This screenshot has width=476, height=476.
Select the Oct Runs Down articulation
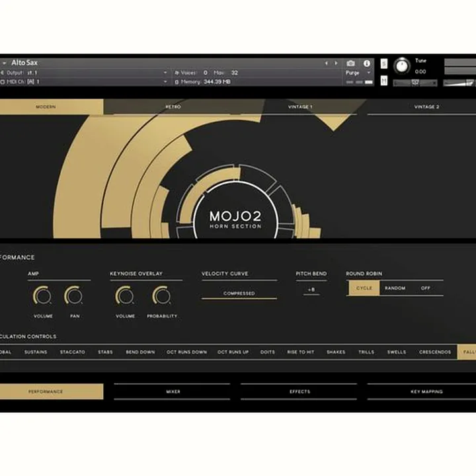click(x=186, y=352)
